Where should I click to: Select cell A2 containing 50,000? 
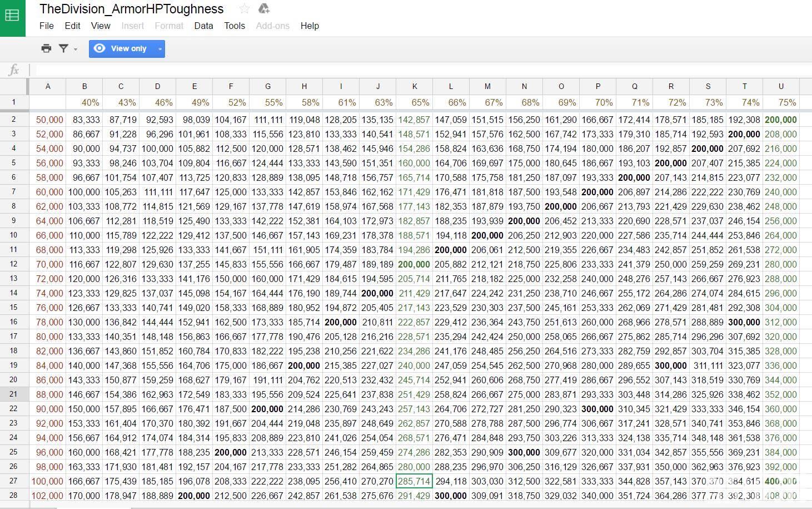pos(48,120)
